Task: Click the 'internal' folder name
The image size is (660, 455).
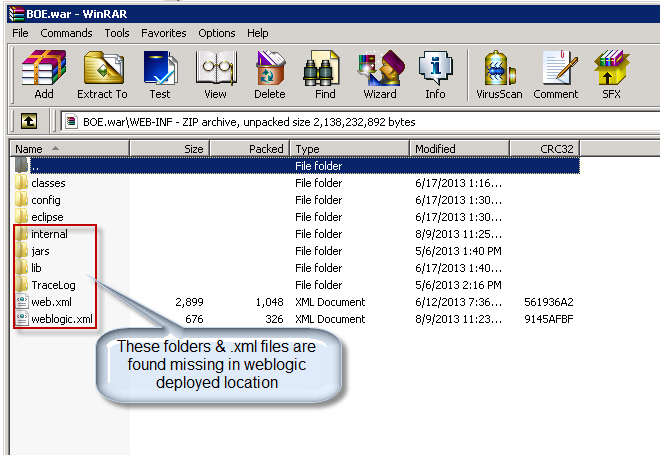Action: (x=49, y=234)
